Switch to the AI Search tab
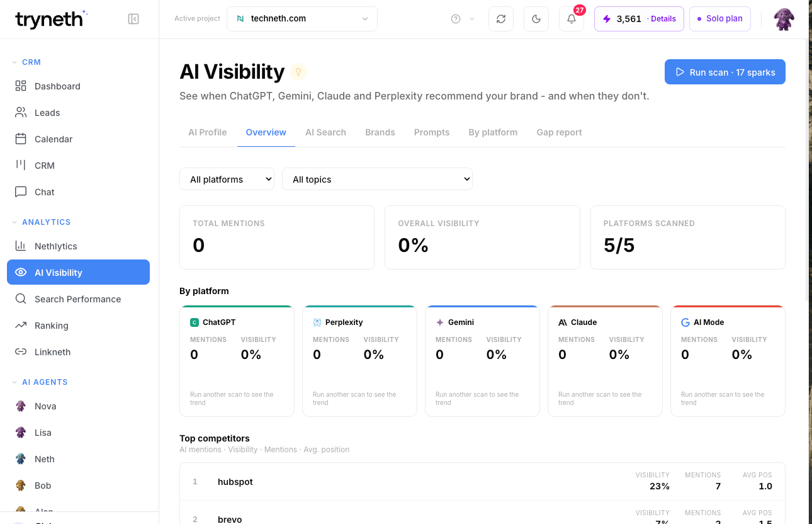 (x=325, y=132)
